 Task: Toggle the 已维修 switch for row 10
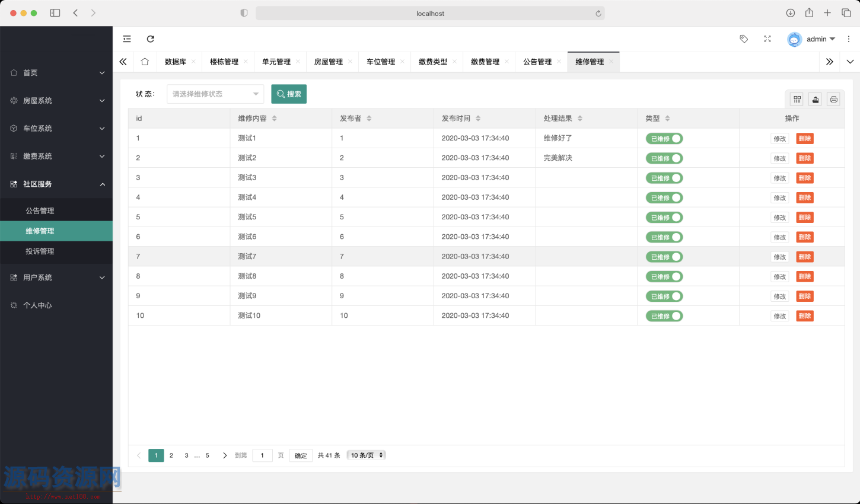pos(664,316)
